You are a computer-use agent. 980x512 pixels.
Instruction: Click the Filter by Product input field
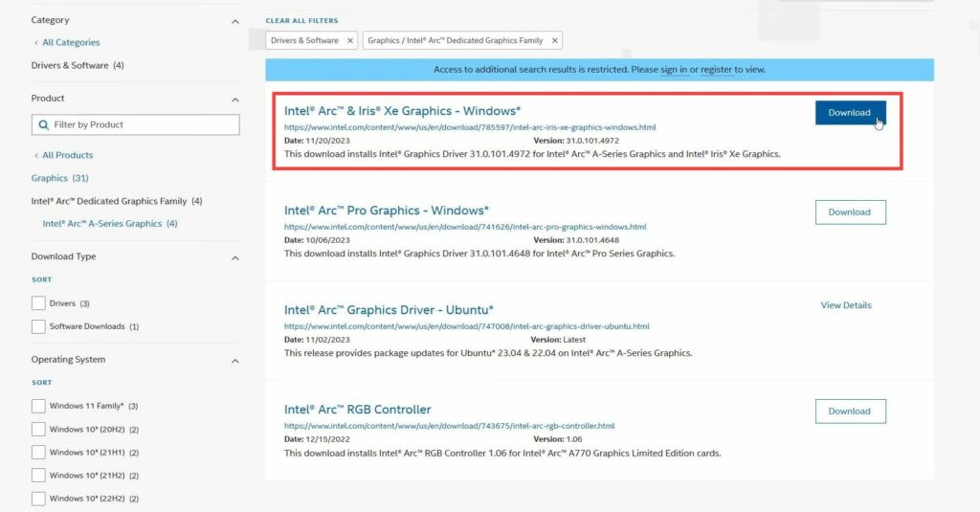[136, 125]
